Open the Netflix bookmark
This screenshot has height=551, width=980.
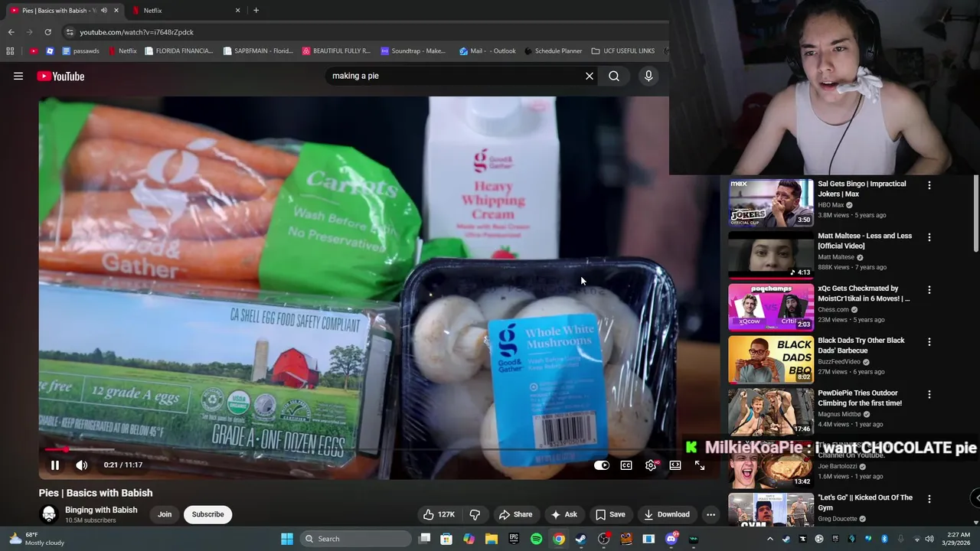pos(122,51)
